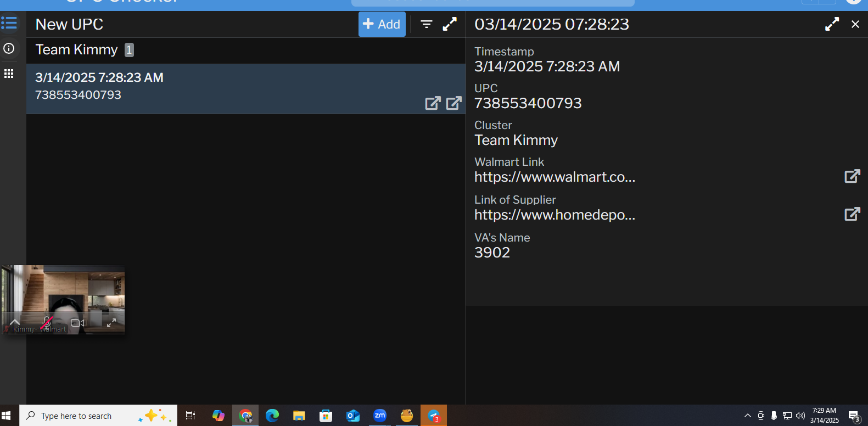
Task: Open the Windows Start menu
Action: click(7, 416)
